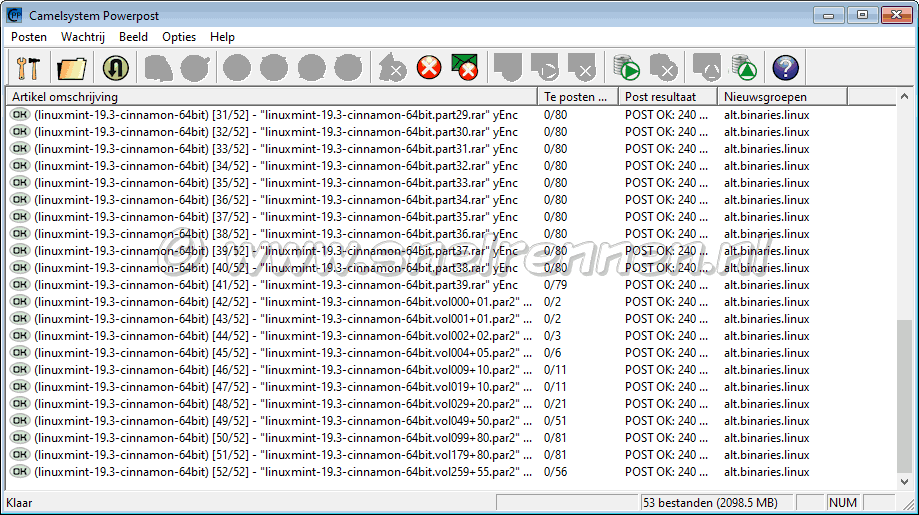Click the scrollbar down arrow
This screenshot has height=515, width=919.
coord(904,482)
